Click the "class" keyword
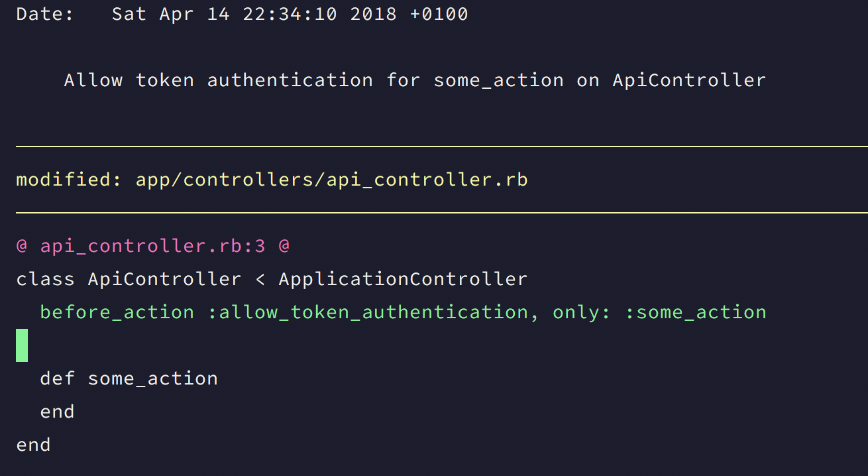This screenshot has height=476, width=868. click(45, 279)
